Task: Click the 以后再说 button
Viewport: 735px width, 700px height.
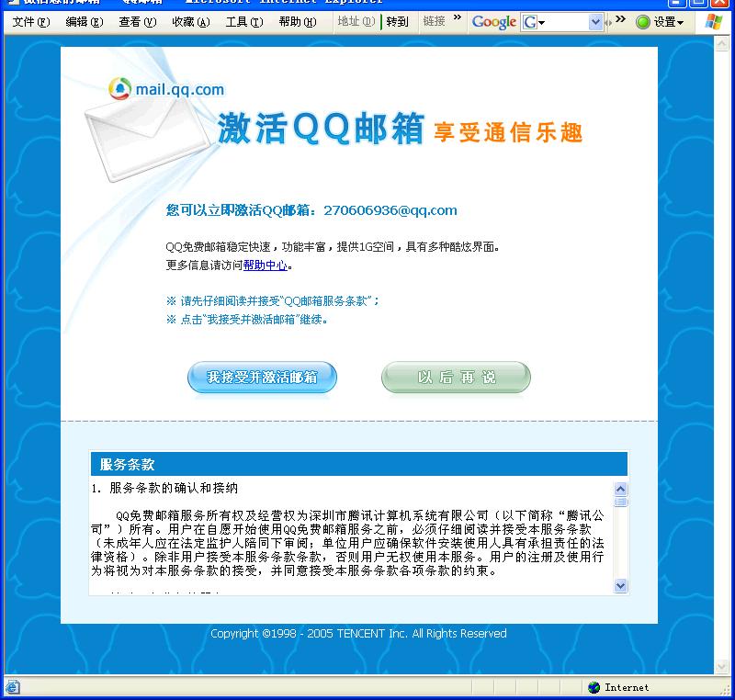Action: click(456, 378)
